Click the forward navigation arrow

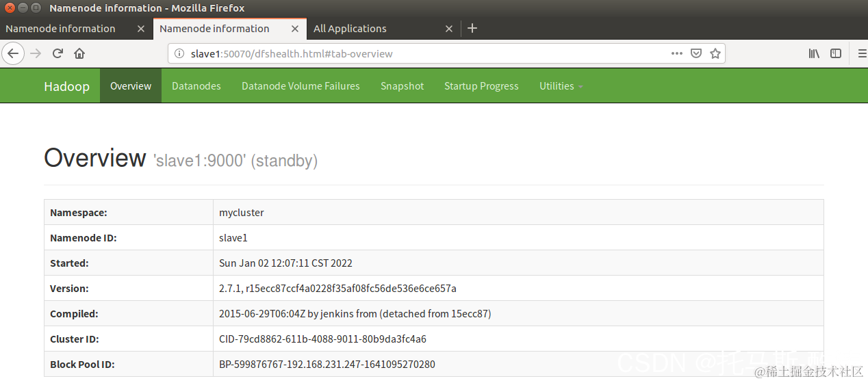pos(36,53)
